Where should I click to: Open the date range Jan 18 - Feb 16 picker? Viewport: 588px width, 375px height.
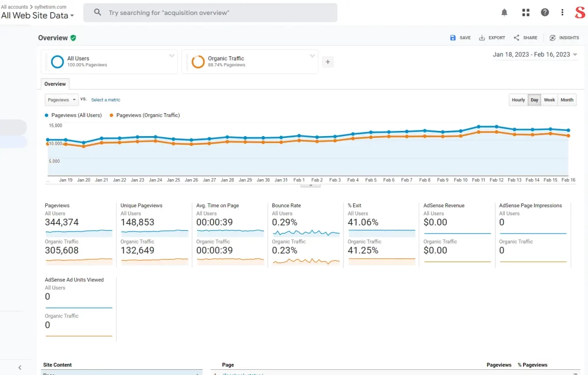tap(535, 55)
